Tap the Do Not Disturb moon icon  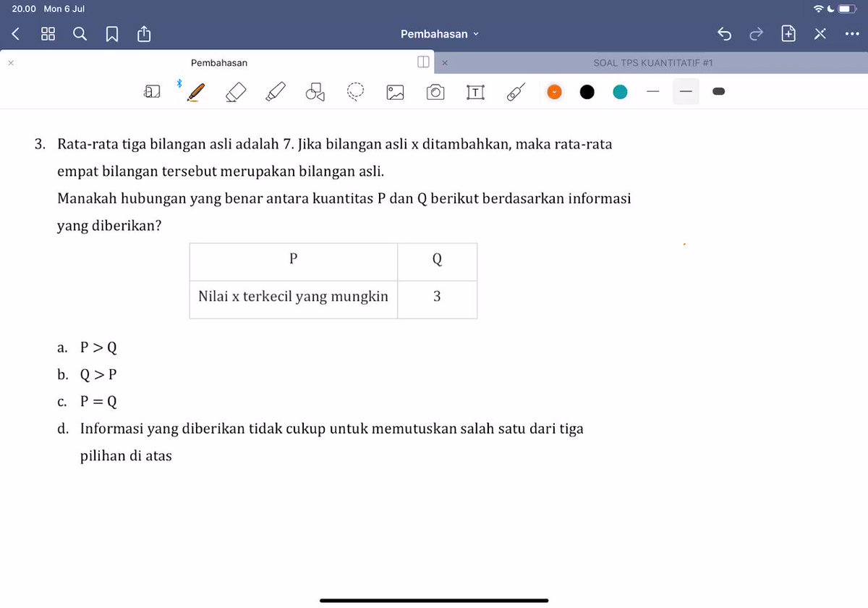point(831,9)
